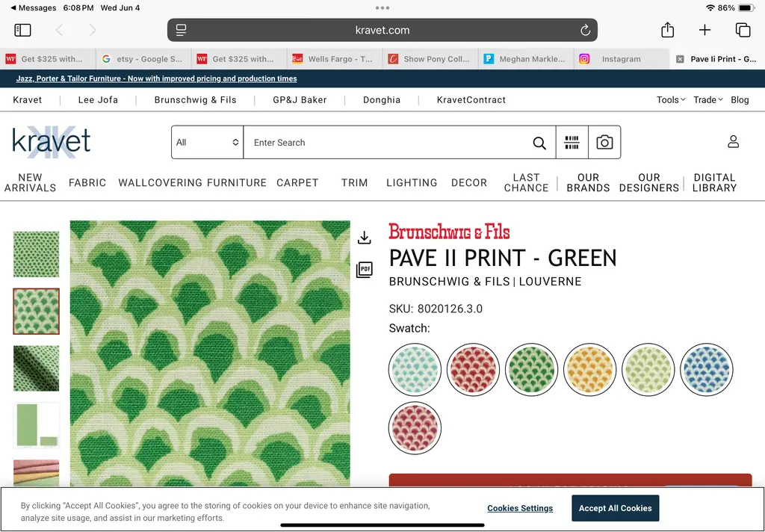The width and height of the screenshot is (765, 532).
Task: Download the fabric image with the download icon
Action: (365, 238)
